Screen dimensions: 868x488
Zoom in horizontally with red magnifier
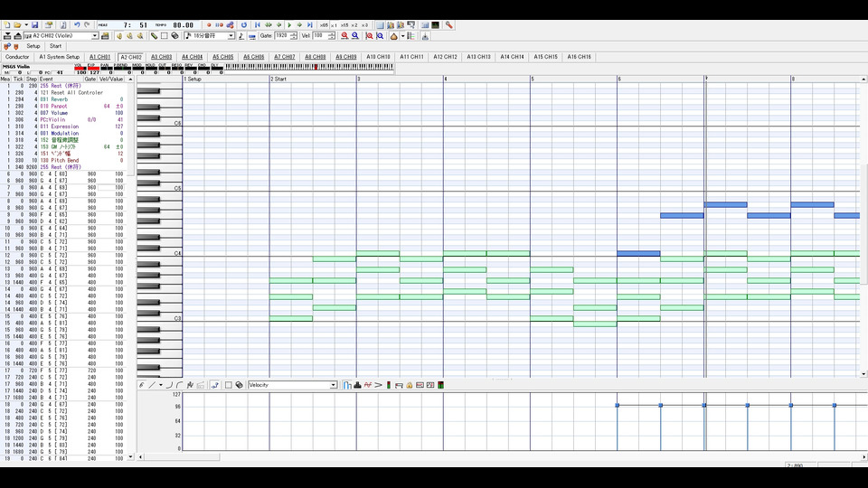344,36
